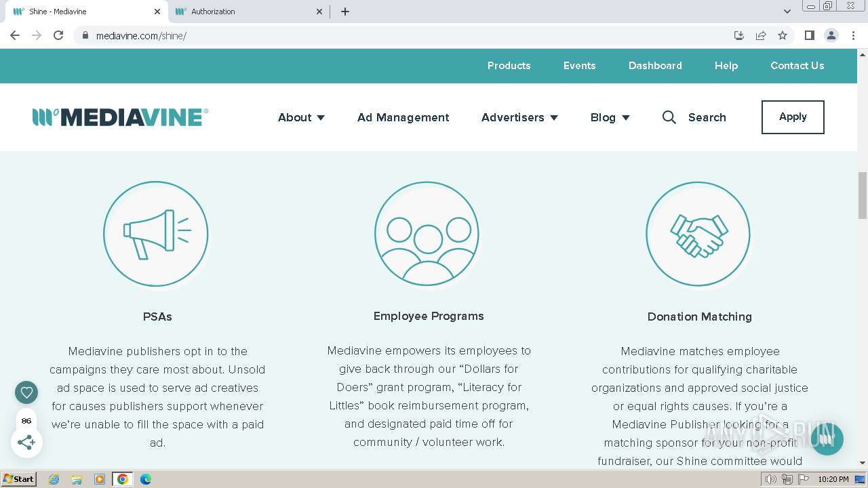Click the share page icon in address bar
868x488 pixels.
click(x=761, y=35)
